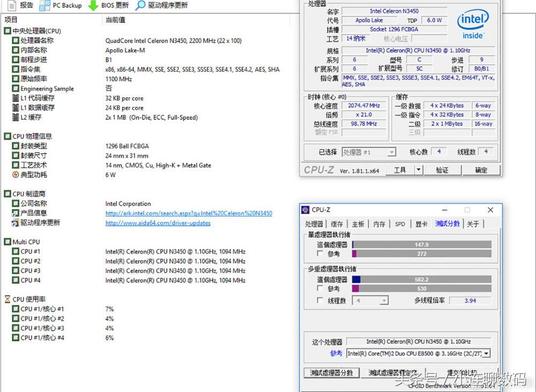Check the 线程数 checkbox
The width and height of the screenshot is (536, 392).
[x=320, y=300]
